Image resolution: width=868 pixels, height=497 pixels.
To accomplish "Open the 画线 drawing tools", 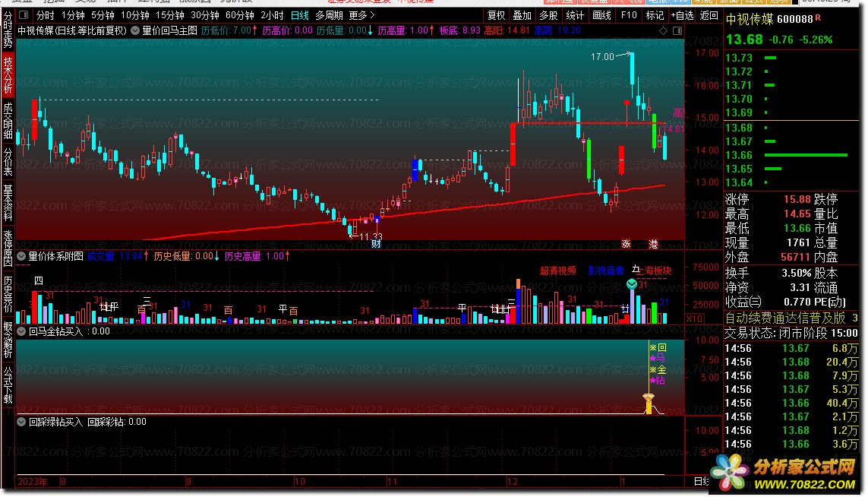I will point(601,15).
